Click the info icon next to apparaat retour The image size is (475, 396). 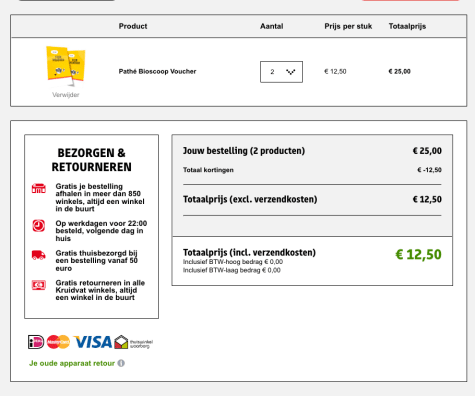121,363
